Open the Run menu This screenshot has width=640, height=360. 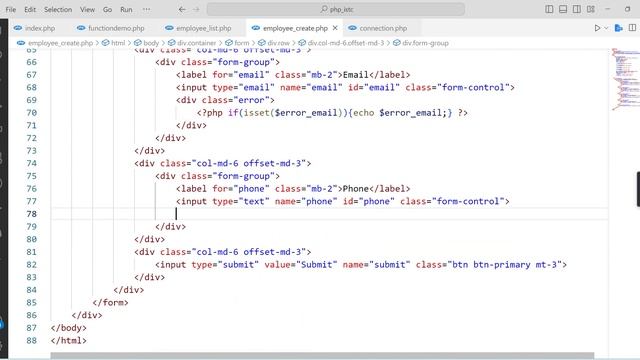126,9
